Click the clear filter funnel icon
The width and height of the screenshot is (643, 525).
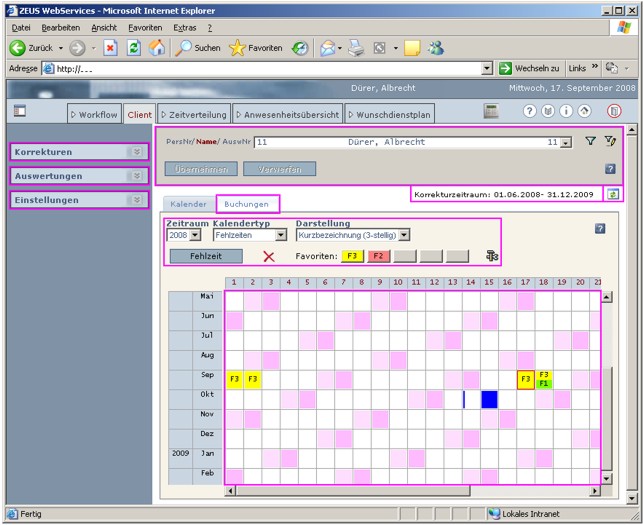pyautogui.click(x=609, y=142)
